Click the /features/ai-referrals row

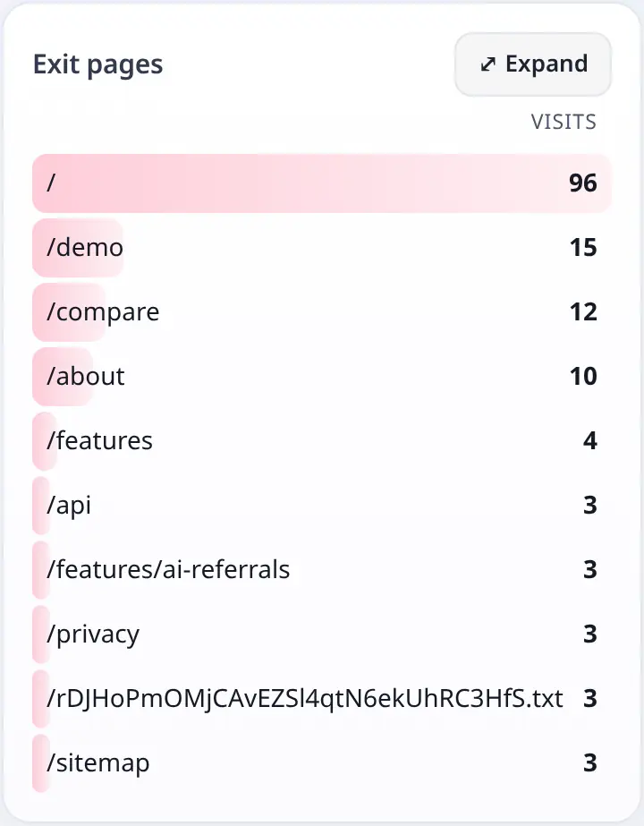click(322, 569)
